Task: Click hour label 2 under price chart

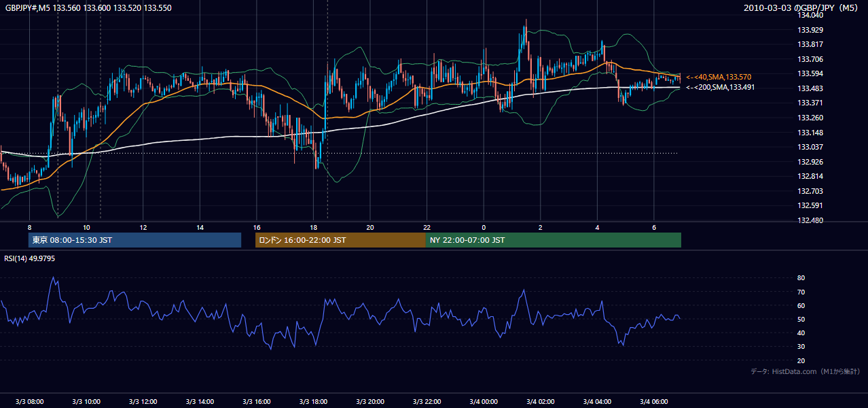Action: [x=541, y=227]
